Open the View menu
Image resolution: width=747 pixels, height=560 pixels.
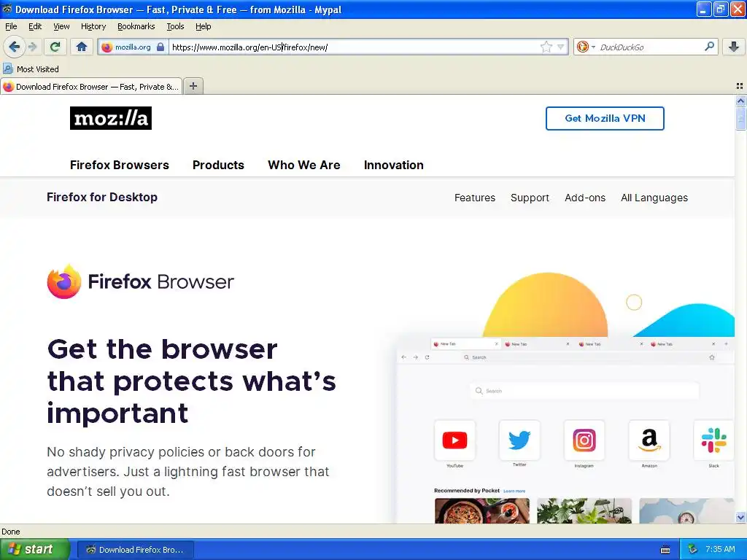[61, 26]
